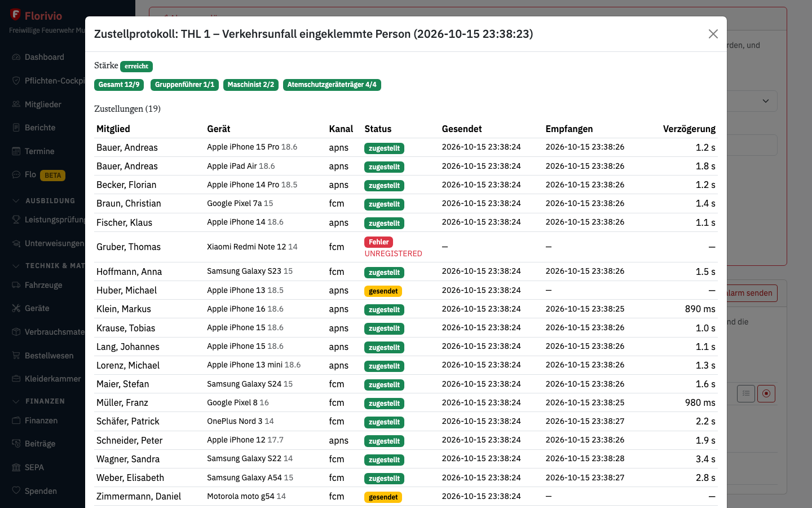Click the Status column header
The height and width of the screenshot is (508, 812).
coord(378,129)
